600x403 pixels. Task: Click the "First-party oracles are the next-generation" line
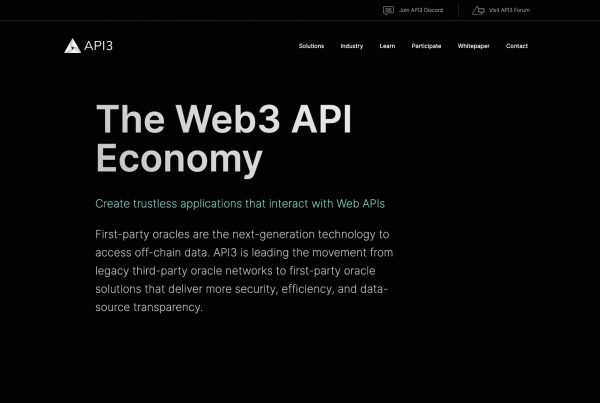[x=241, y=233]
